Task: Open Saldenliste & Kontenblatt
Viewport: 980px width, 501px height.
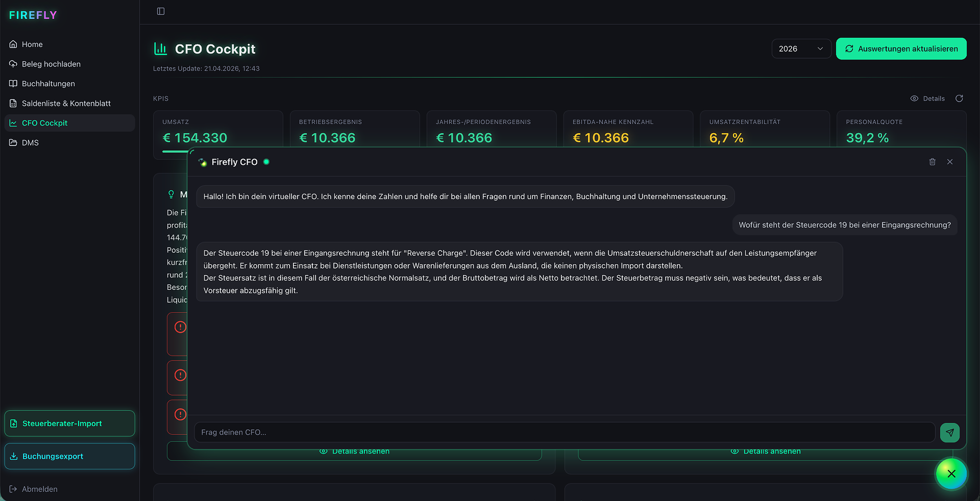Action: 70,103
